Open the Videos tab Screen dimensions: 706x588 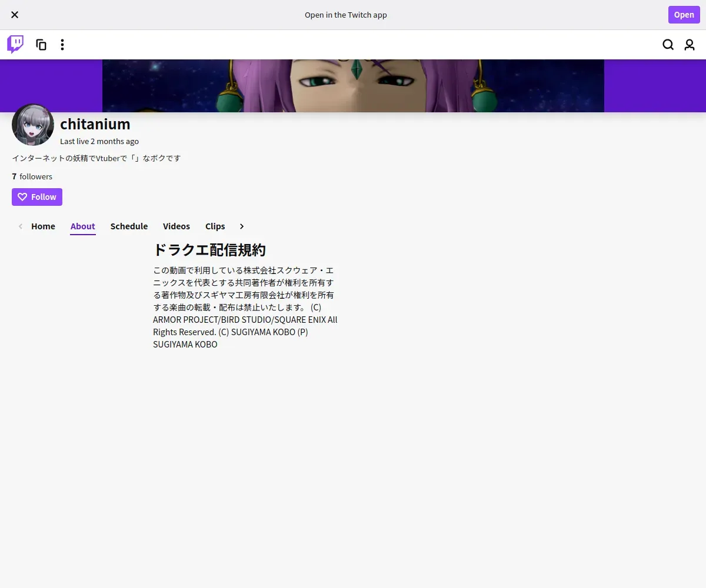point(176,226)
